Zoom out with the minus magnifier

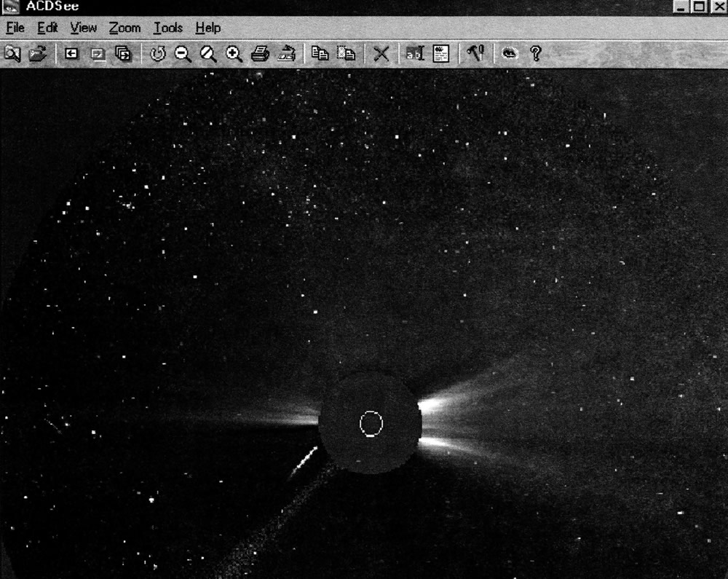coord(183,54)
